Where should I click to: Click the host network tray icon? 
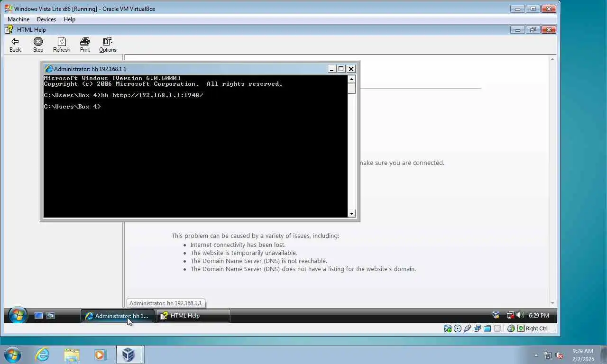tap(548, 355)
